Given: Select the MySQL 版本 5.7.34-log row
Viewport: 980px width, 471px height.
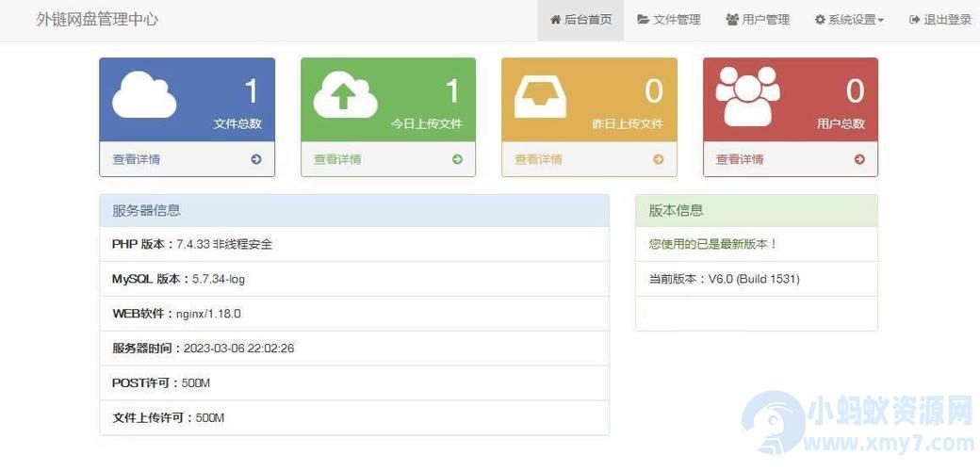Looking at the screenshot, I should 354,279.
